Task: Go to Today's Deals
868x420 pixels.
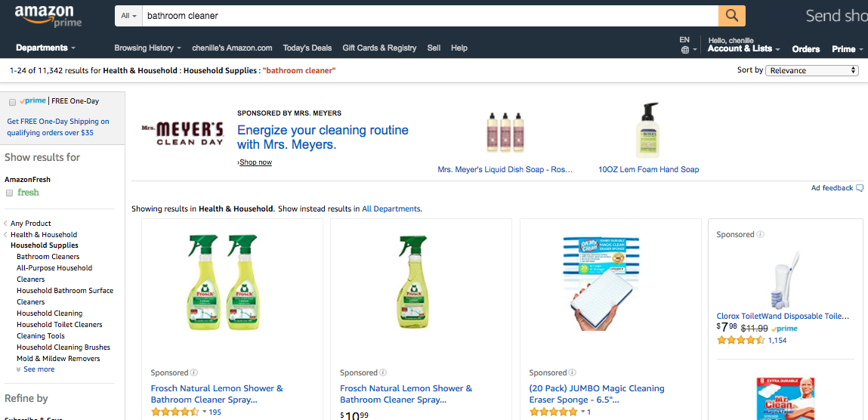Action: pyautogui.click(x=307, y=48)
